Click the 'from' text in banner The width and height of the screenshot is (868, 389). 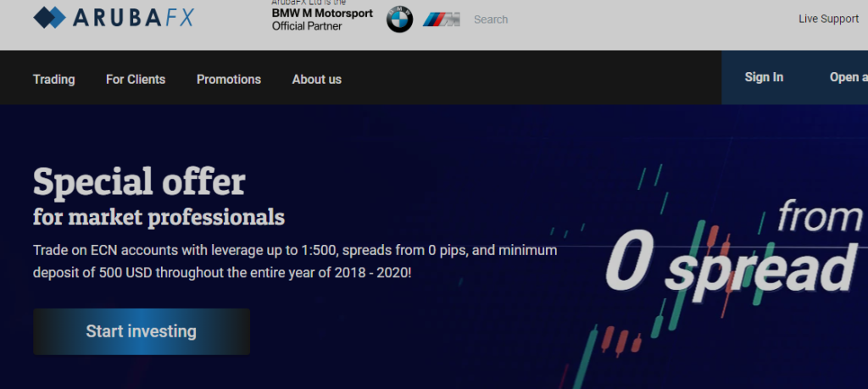click(x=819, y=217)
